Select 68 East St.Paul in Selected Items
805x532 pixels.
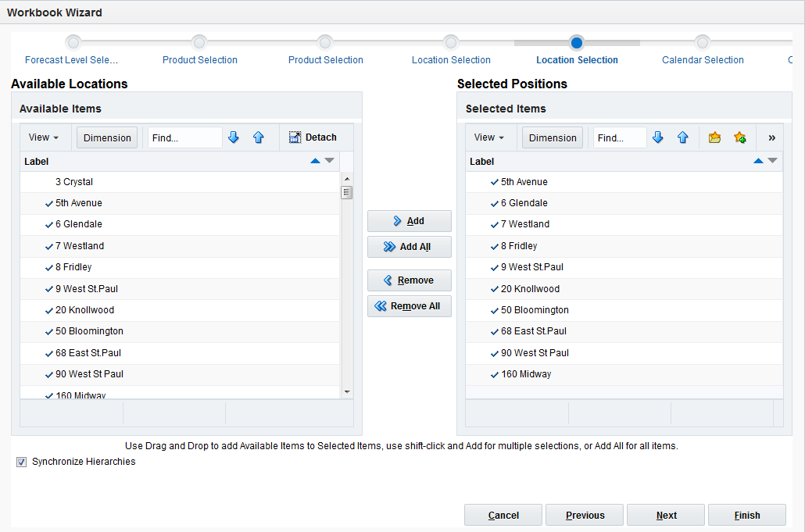624,331
